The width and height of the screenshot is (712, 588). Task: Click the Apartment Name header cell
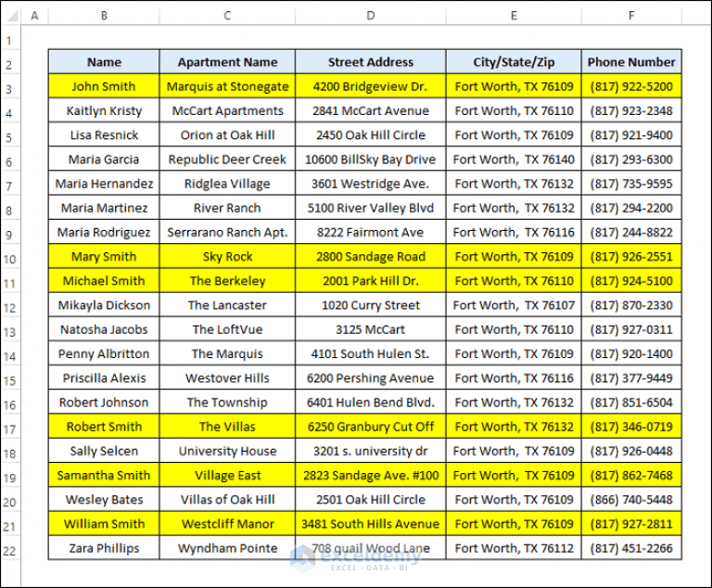227,62
